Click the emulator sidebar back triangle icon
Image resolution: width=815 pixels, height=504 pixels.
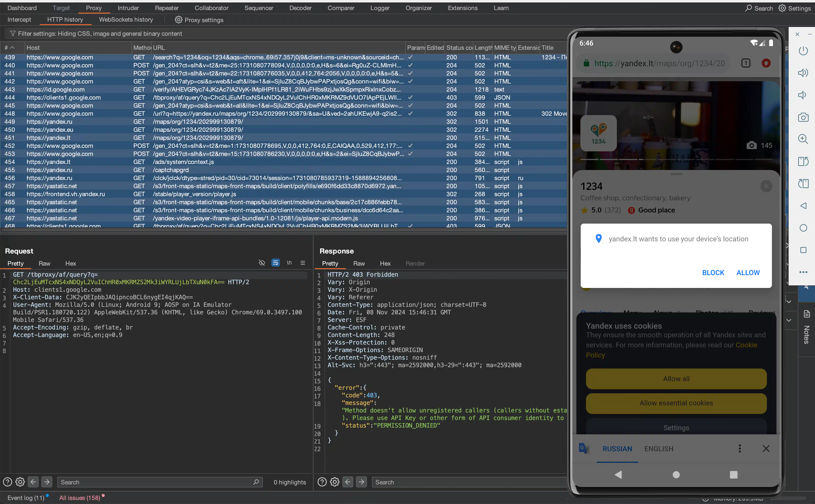tap(803, 206)
